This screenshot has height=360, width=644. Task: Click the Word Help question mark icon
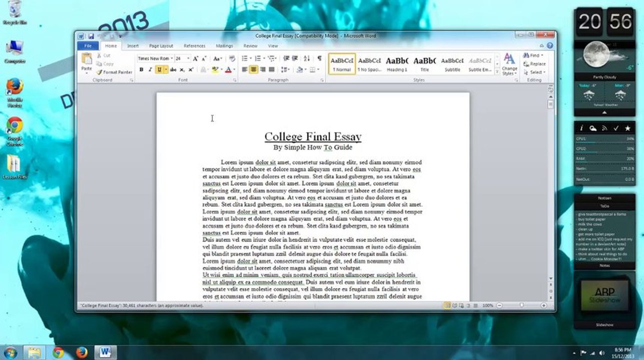click(x=550, y=46)
